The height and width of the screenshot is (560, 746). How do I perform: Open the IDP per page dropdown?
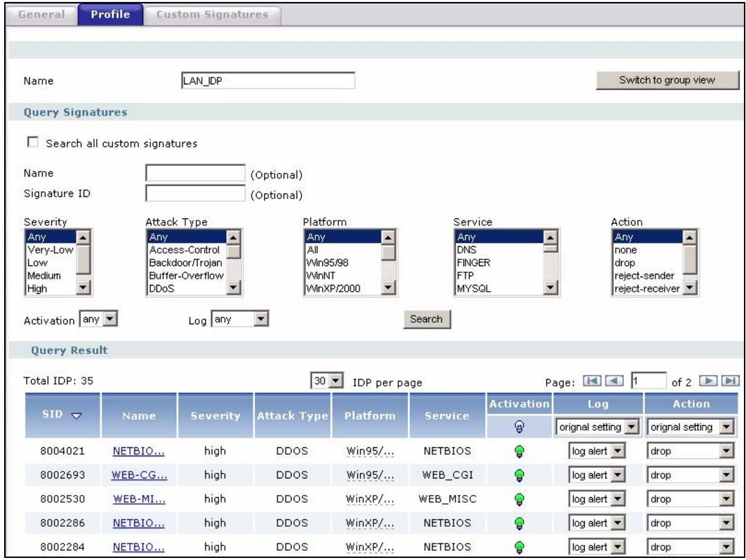click(x=327, y=381)
